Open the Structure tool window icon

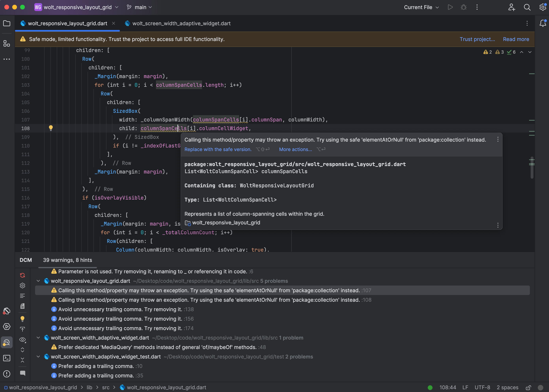pos(7,44)
